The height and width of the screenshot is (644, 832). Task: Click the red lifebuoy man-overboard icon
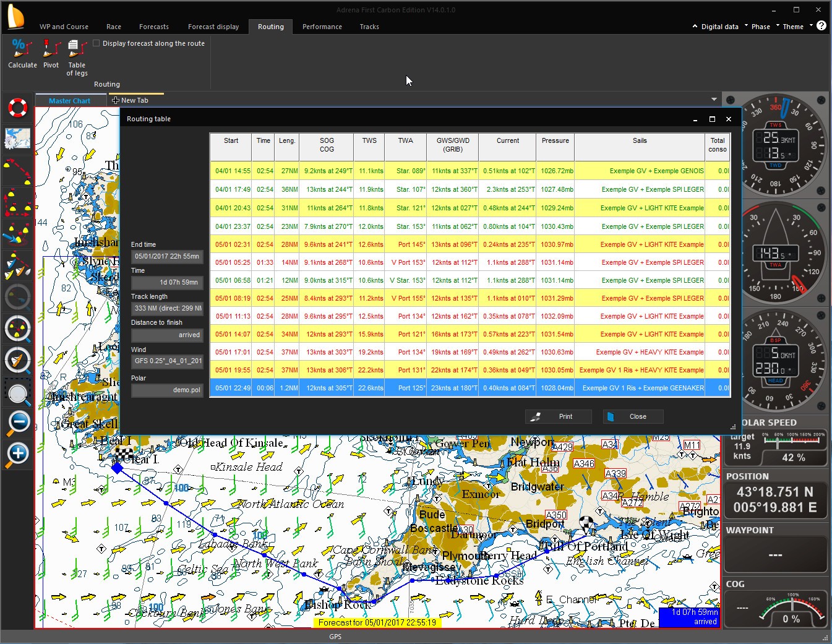pos(18,108)
